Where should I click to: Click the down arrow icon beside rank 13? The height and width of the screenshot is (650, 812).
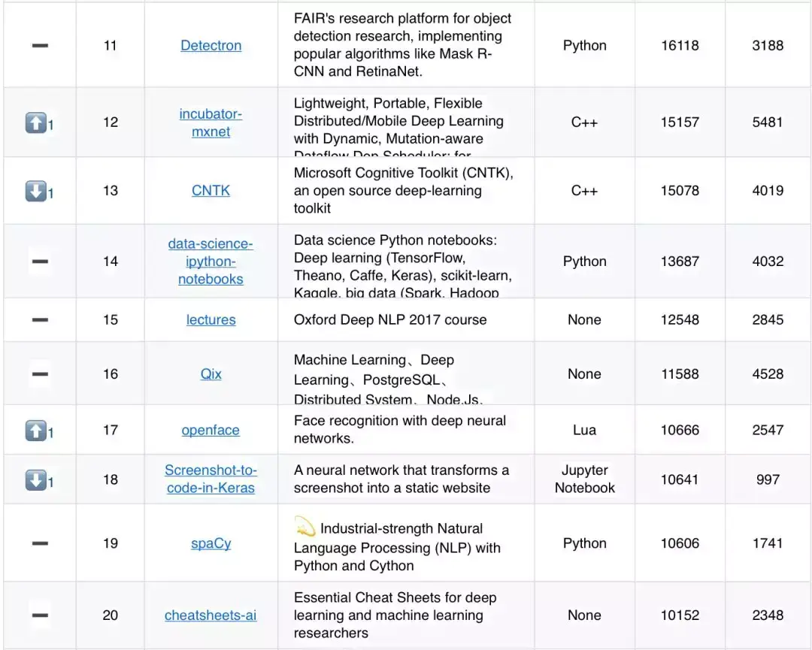36,191
